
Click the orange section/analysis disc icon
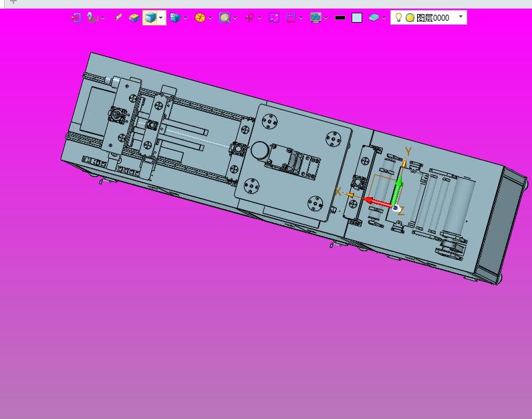[200, 17]
